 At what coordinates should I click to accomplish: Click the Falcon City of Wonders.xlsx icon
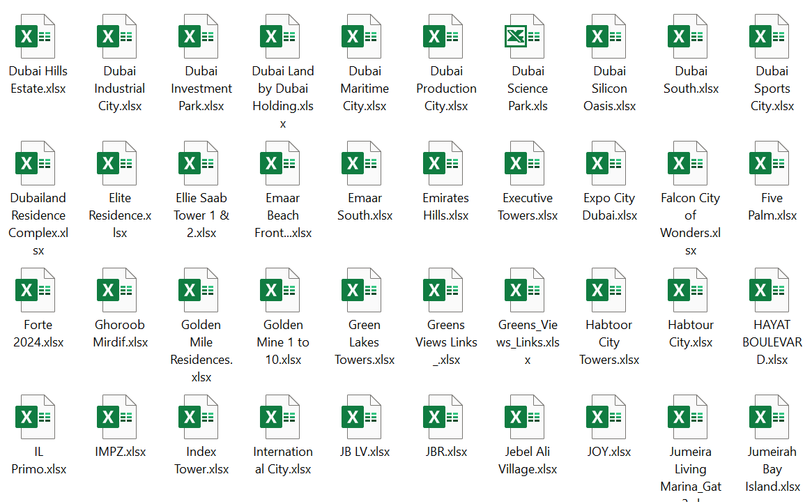pyautogui.click(x=689, y=163)
